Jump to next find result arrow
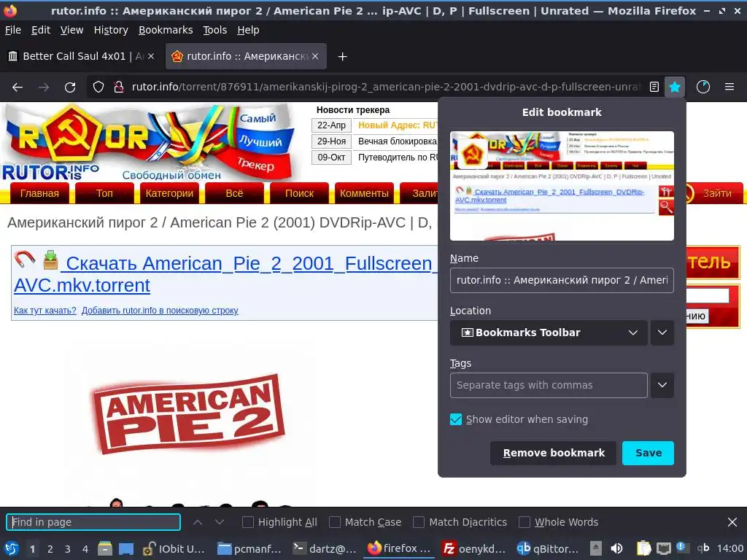 click(x=220, y=522)
